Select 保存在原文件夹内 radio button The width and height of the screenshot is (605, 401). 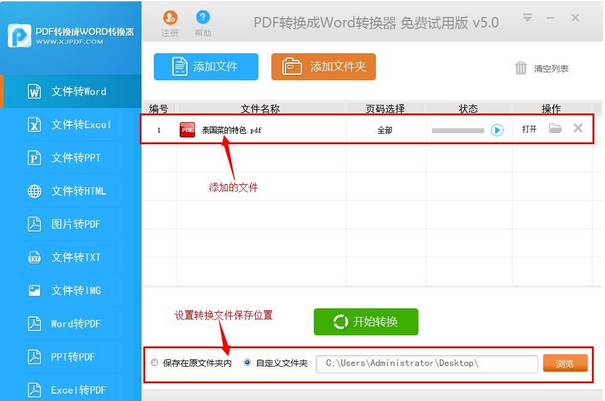[x=154, y=362]
